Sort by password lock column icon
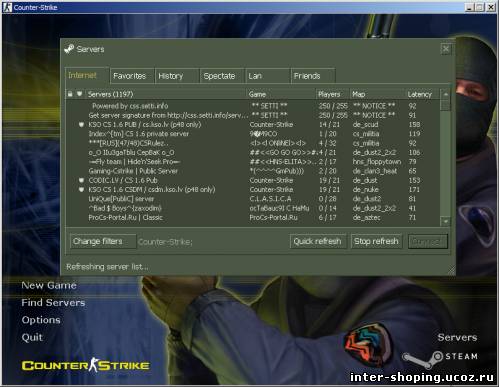The width and height of the screenshot is (499, 387). (70, 94)
